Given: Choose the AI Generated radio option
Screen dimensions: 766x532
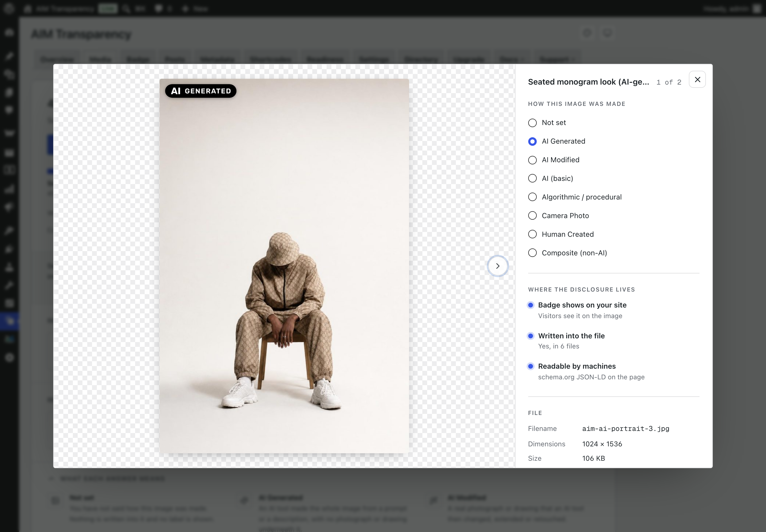Looking at the screenshot, I should tap(532, 141).
